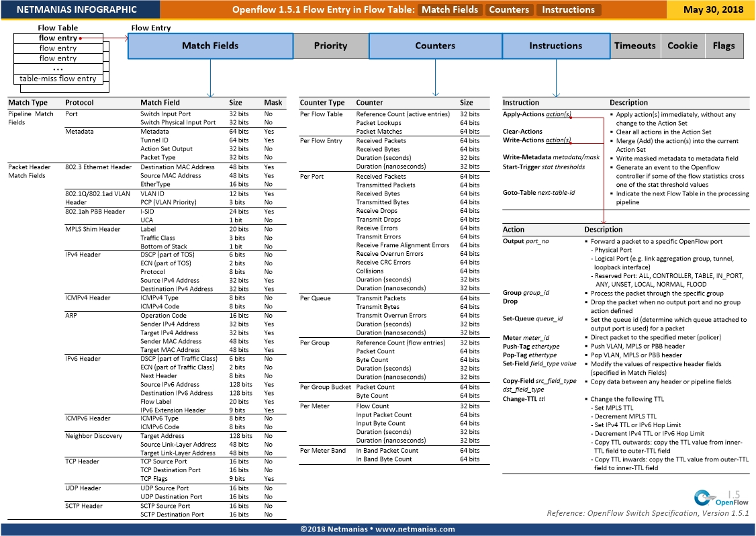This screenshot has width=756, height=536.
Task: Select the bold 'flow entry' row in Flow Table
Action: point(58,38)
